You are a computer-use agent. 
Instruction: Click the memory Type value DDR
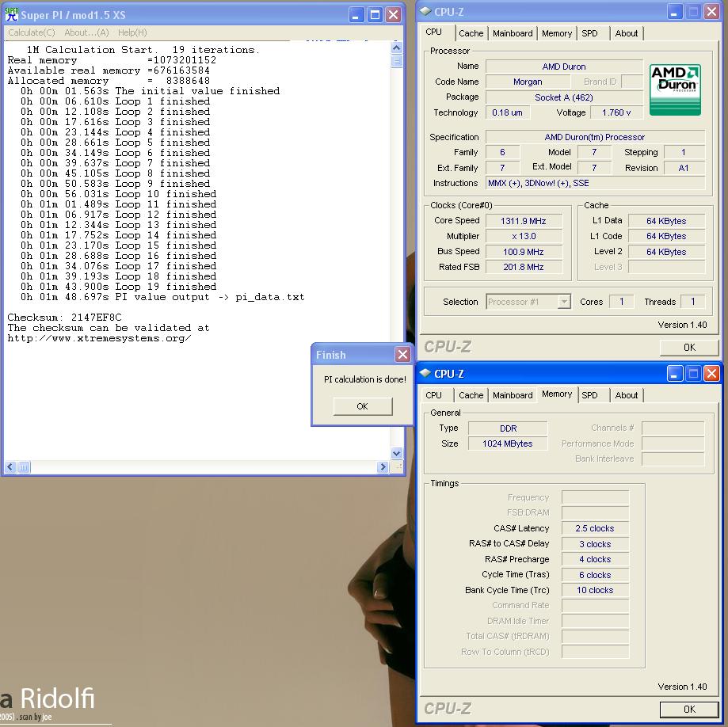pos(508,428)
